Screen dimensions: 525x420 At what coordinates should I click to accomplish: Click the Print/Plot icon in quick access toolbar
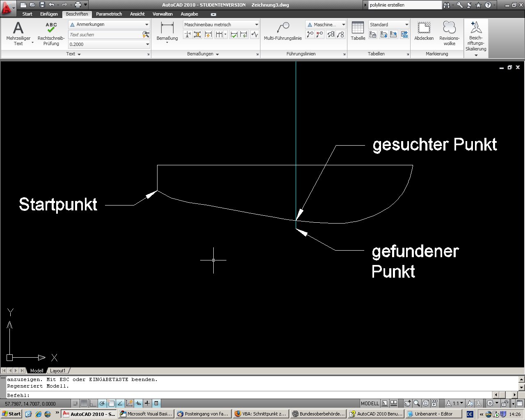78,5
